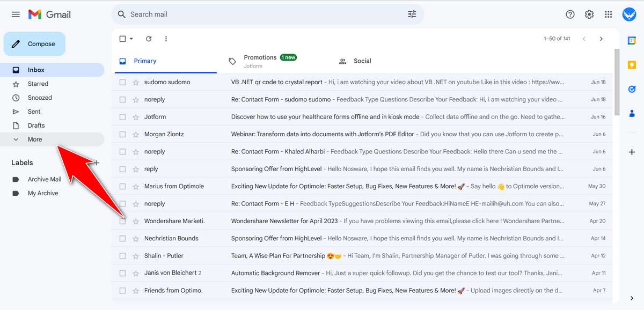Screen dimensions: 644x310
Task: Refresh the inbox
Action: 149,39
